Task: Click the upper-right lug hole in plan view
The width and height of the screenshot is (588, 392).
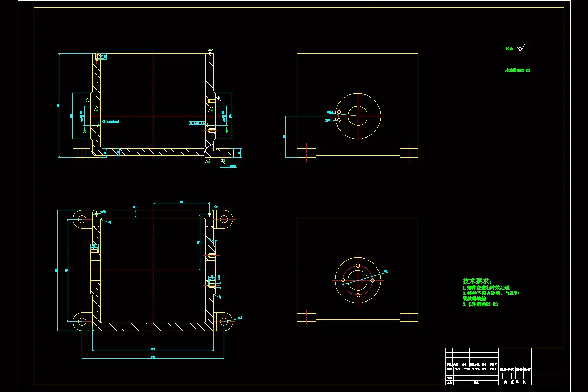Action: (x=224, y=219)
